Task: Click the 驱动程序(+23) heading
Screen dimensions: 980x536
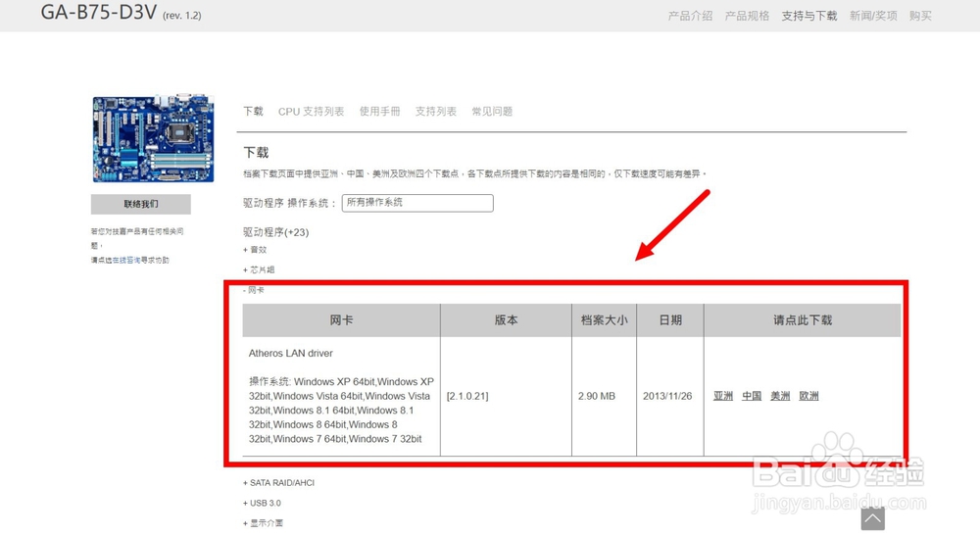Action: point(275,232)
